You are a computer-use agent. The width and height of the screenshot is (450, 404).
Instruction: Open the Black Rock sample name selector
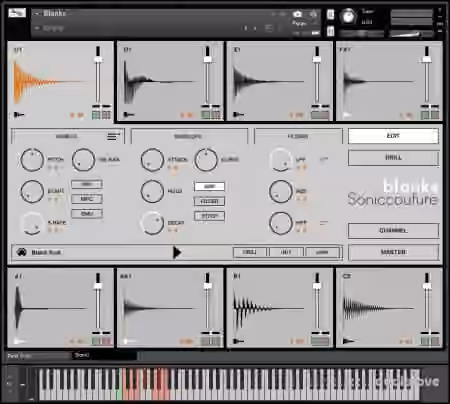point(46,252)
